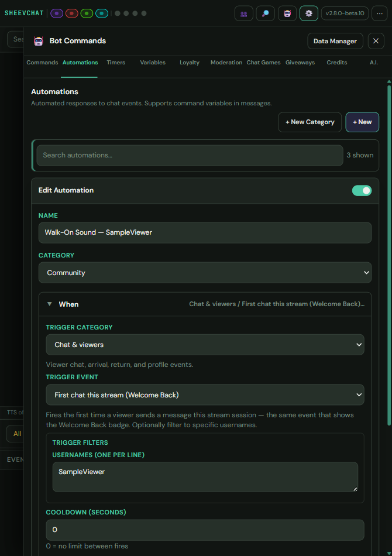Open the viewers list icon
The width and height of the screenshot is (392, 556).
(x=244, y=13)
